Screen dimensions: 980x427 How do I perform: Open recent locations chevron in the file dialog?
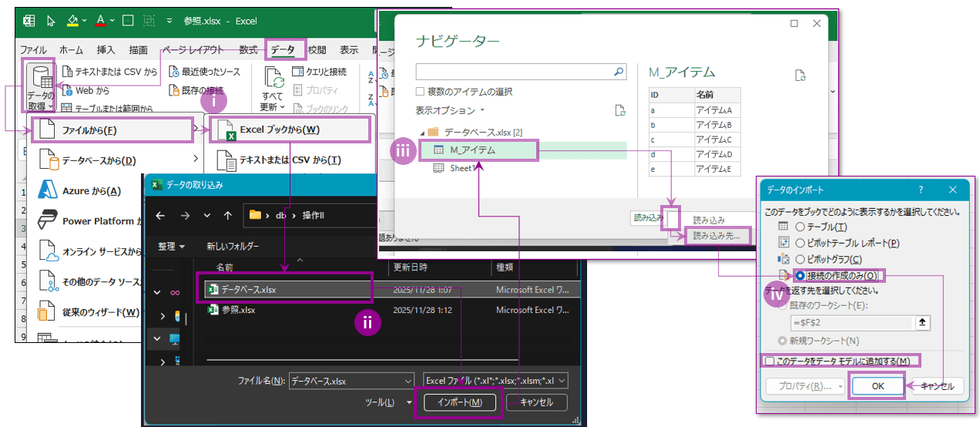206,215
